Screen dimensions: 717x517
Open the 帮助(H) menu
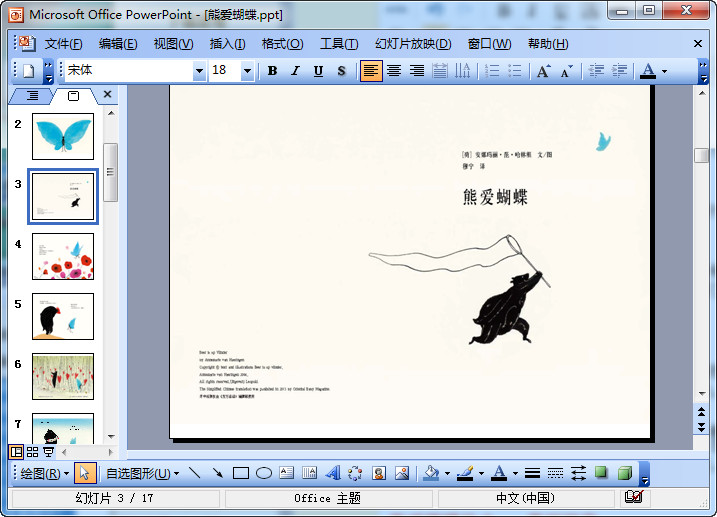[548, 44]
